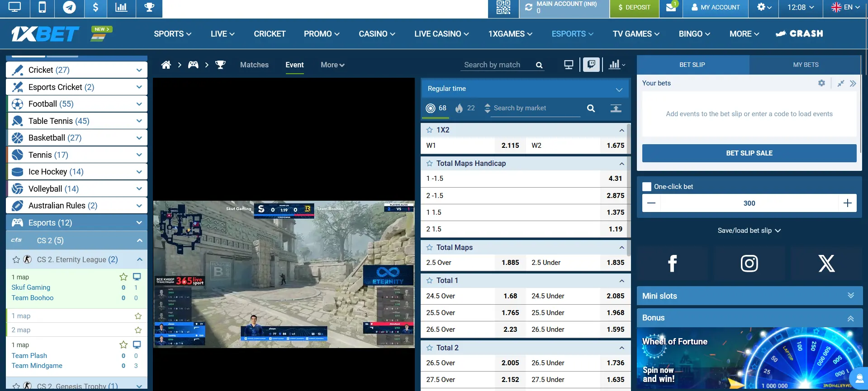The image size is (868, 391).
Task: Collapse all markets icon
Action: click(616, 108)
